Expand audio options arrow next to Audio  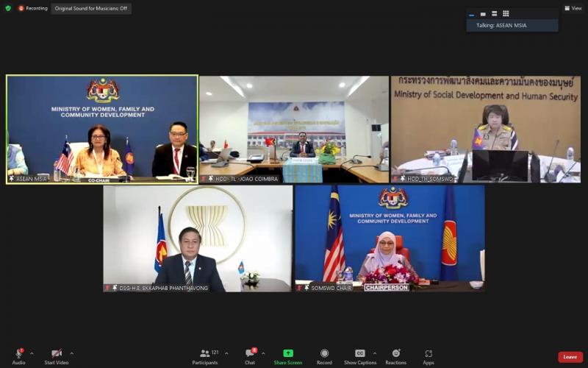[x=32, y=353]
